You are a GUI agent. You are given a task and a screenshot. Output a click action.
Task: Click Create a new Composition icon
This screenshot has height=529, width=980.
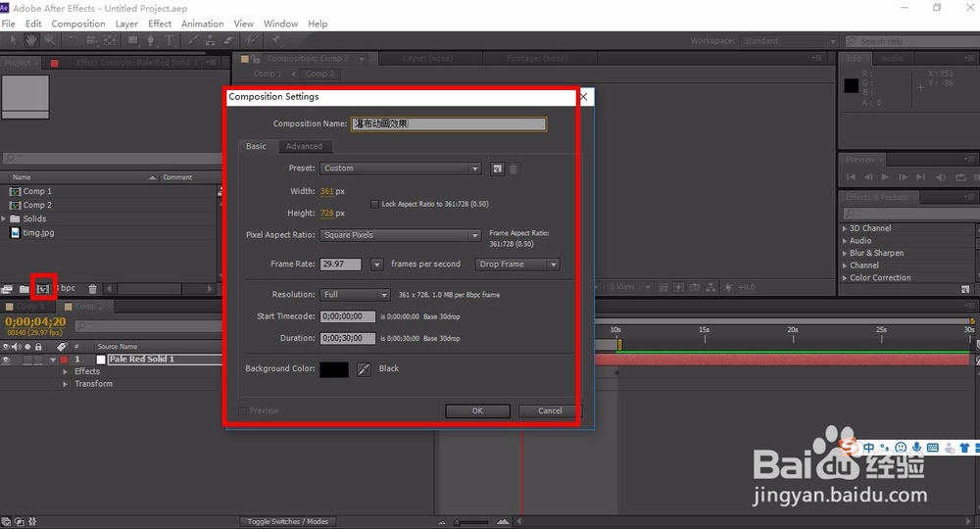pos(42,289)
